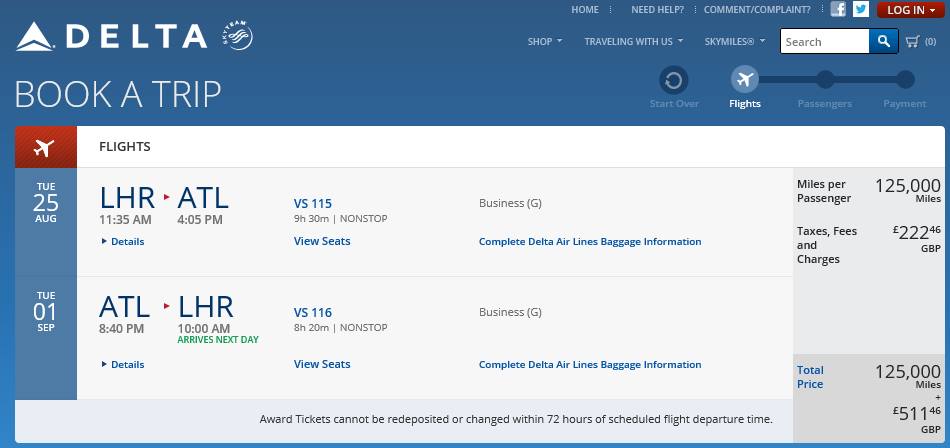View Seats for flight VS 115
Viewport: 950px width, 448px height.
coord(322,241)
